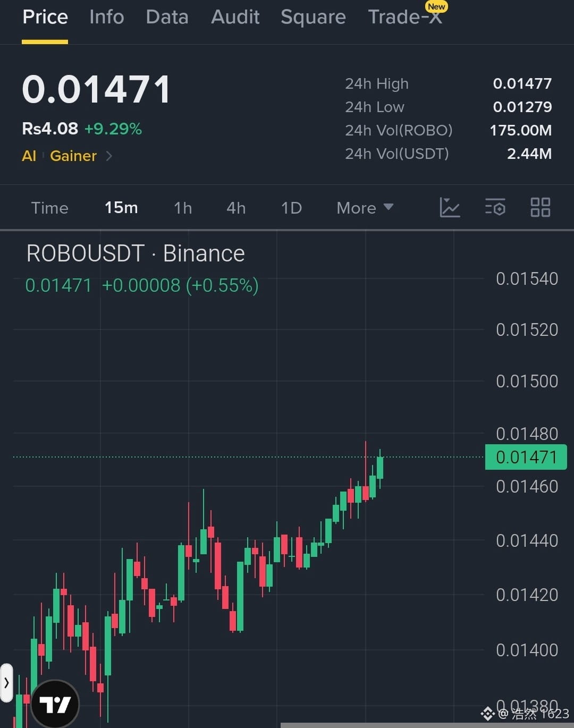Open the Gainer category chevron
The width and height of the screenshot is (574, 728).
[109, 156]
